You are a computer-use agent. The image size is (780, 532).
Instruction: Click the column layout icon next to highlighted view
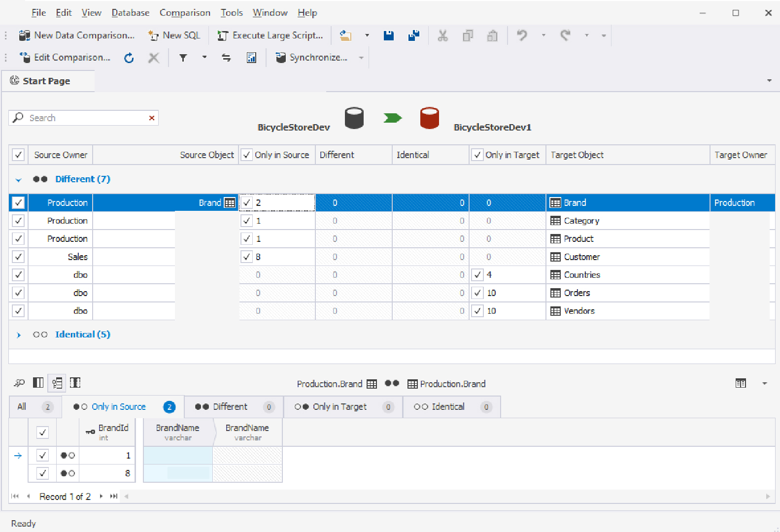(x=75, y=383)
